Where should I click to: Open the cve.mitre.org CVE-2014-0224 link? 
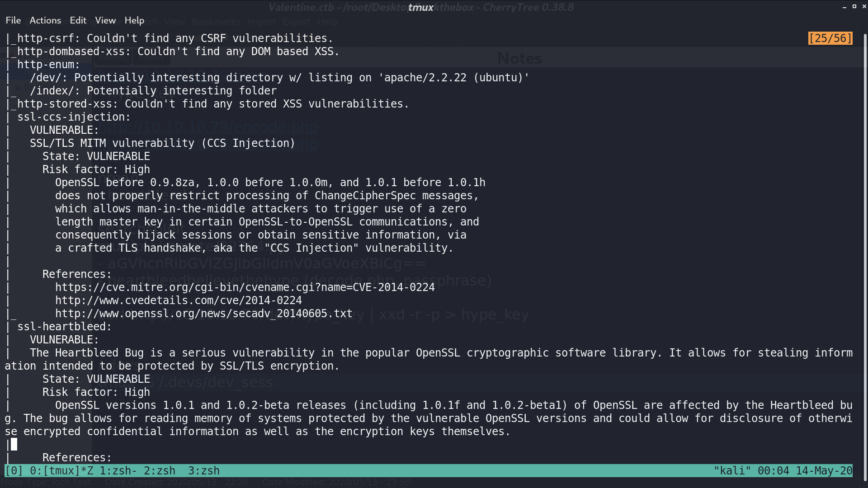[x=245, y=287]
